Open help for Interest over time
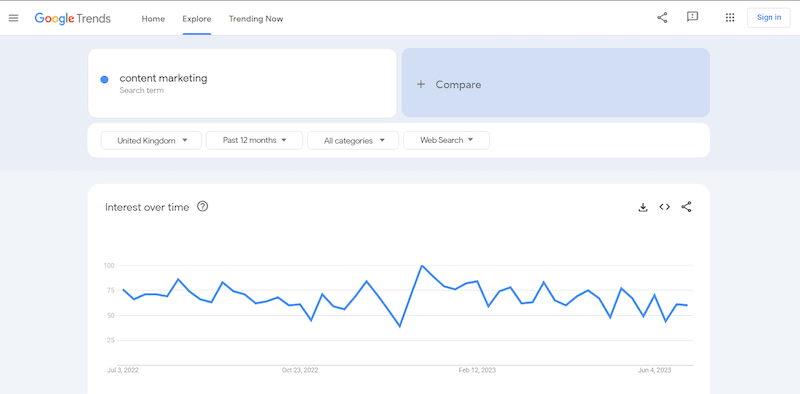800x394 pixels. [x=203, y=207]
